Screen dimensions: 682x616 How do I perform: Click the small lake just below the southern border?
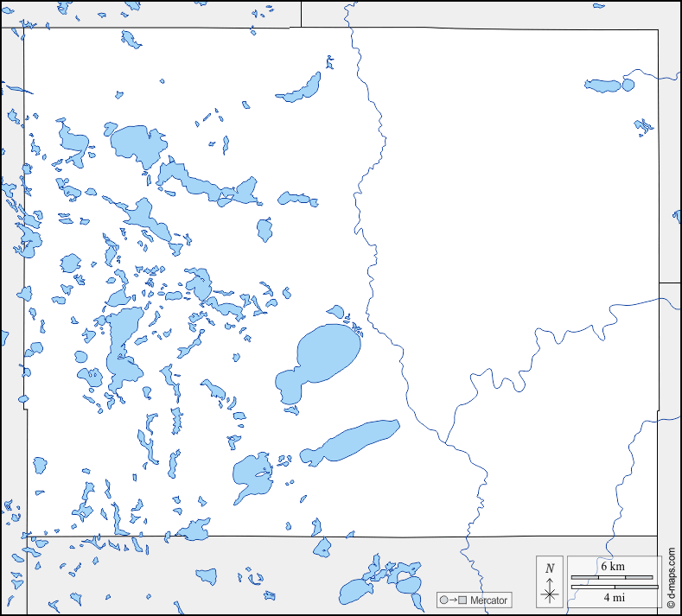[322, 547]
